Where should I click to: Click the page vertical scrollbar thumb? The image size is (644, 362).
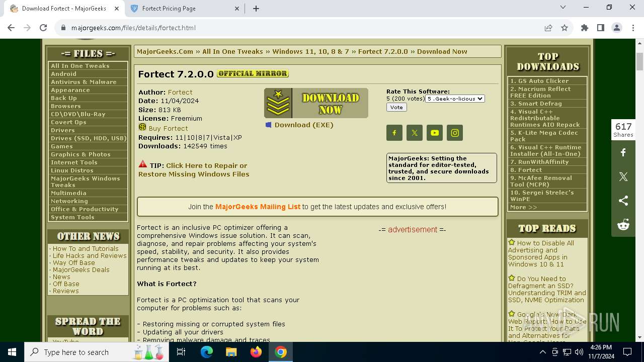tap(639, 61)
